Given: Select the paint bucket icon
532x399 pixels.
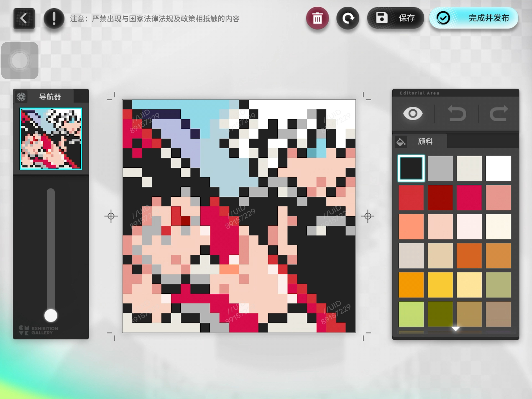Looking at the screenshot, I should pos(401,141).
